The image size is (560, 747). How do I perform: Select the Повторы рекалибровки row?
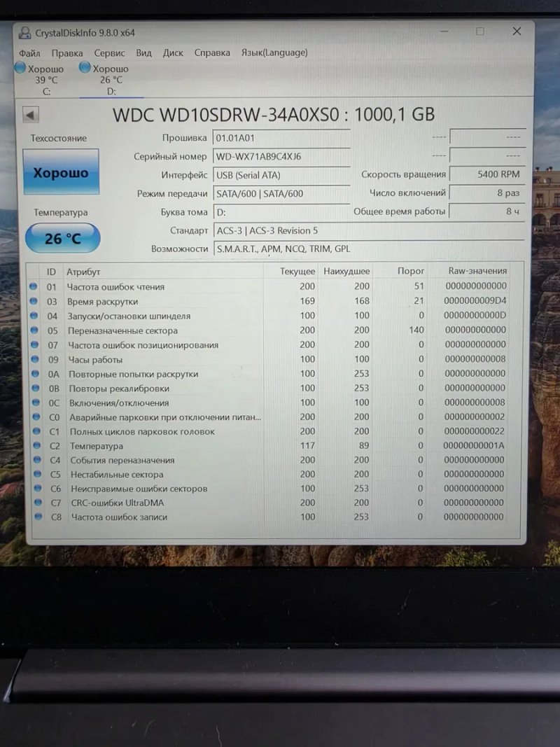pos(269,388)
